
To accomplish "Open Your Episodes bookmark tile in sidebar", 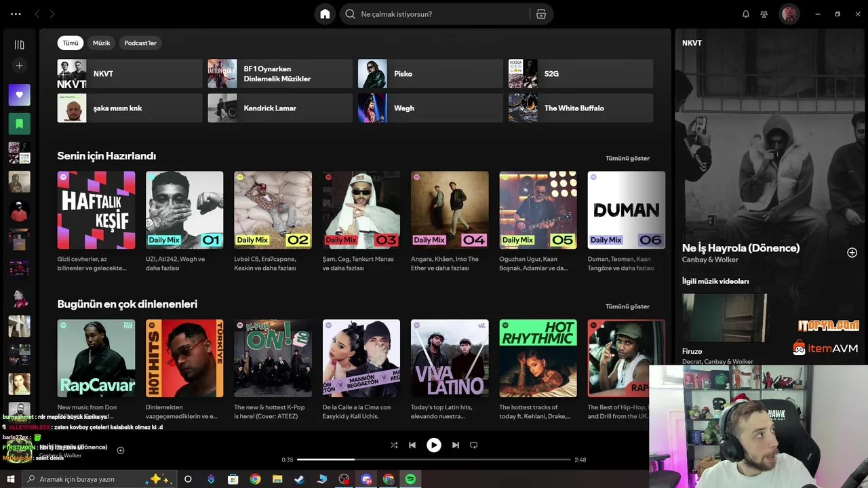I will [19, 124].
